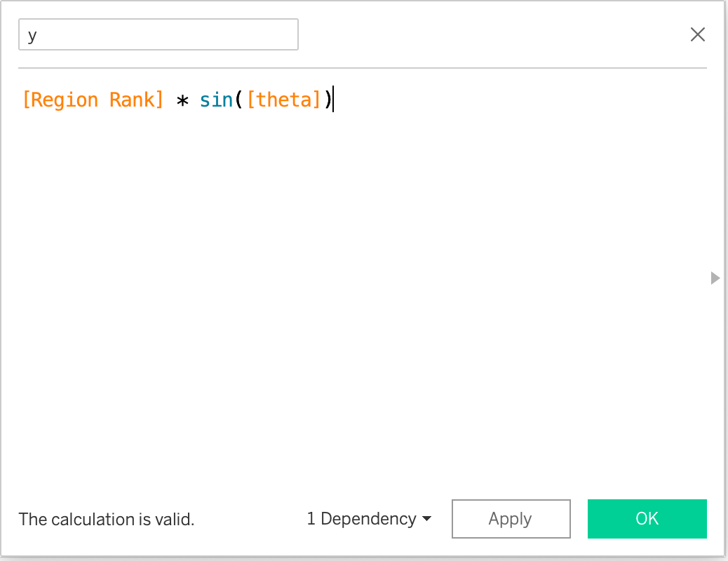The image size is (728, 561).
Task: Place cursor at the opening parenthesis after sin
Action: (238, 100)
